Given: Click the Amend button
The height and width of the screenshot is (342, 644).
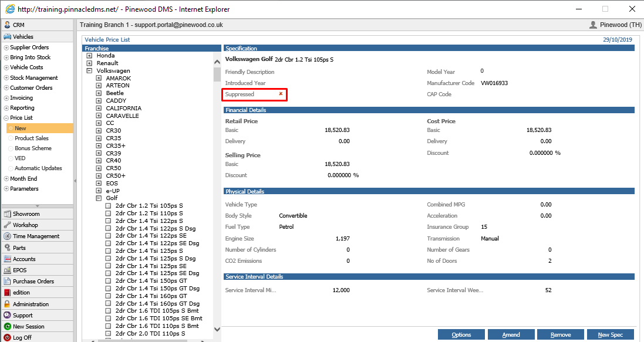Looking at the screenshot, I should 511,334.
